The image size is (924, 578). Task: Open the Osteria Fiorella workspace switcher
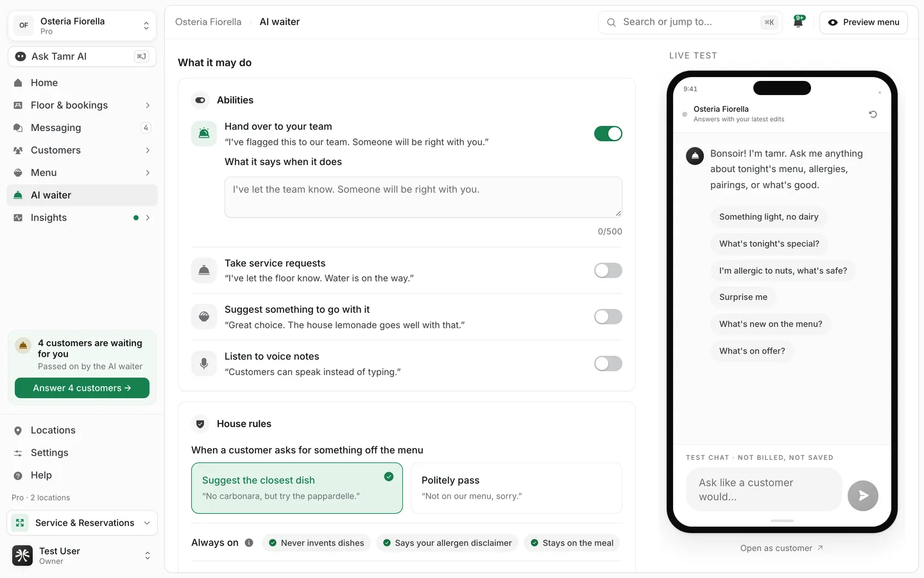pyautogui.click(x=82, y=26)
